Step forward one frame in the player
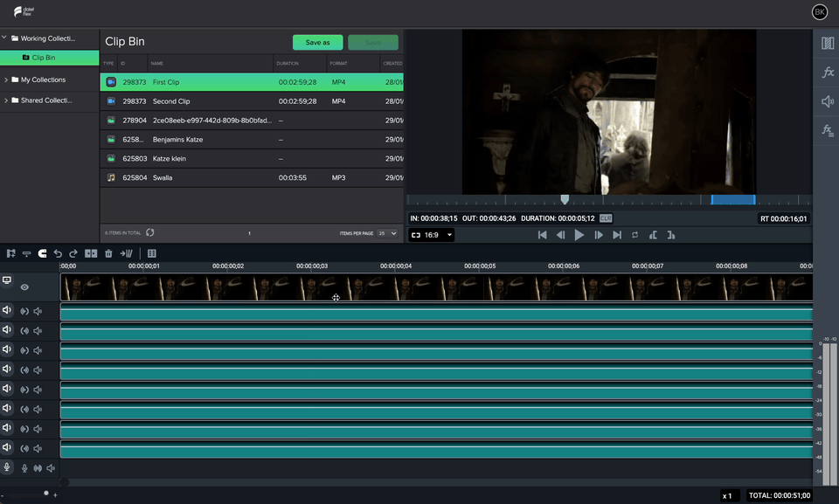The image size is (839, 504). [598, 235]
